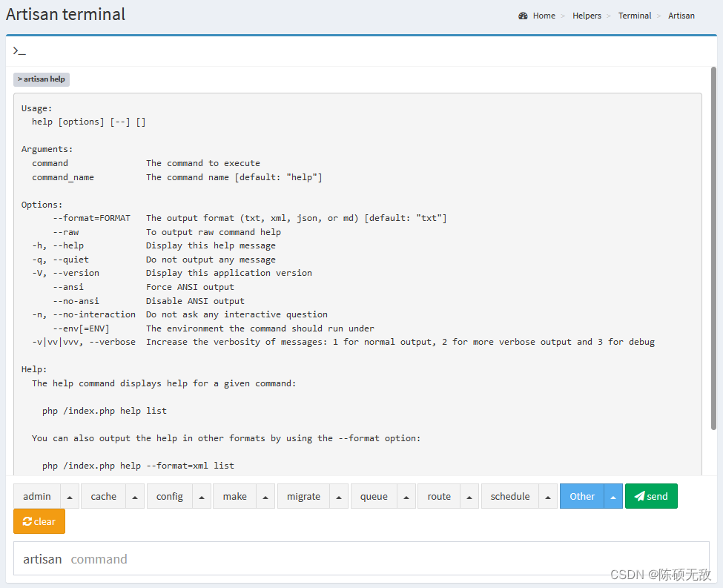Expand the make dropdown caret
Image resolution: width=723 pixels, height=588 pixels.
coord(265,497)
